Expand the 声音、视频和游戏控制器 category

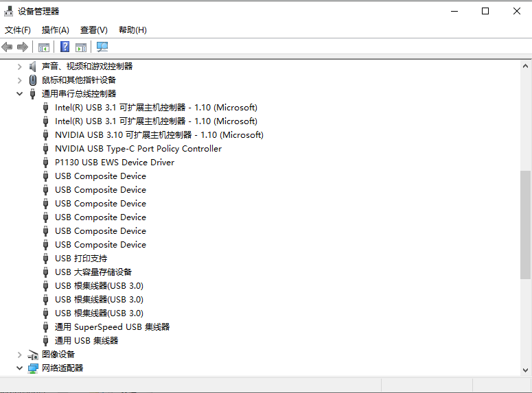click(x=19, y=67)
